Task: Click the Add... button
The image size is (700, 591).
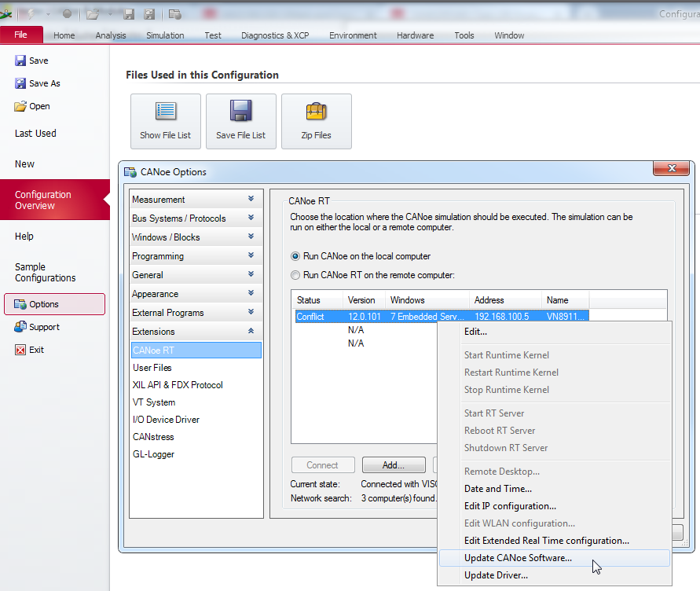Action: pyautogui.click(x=393, y=465)
